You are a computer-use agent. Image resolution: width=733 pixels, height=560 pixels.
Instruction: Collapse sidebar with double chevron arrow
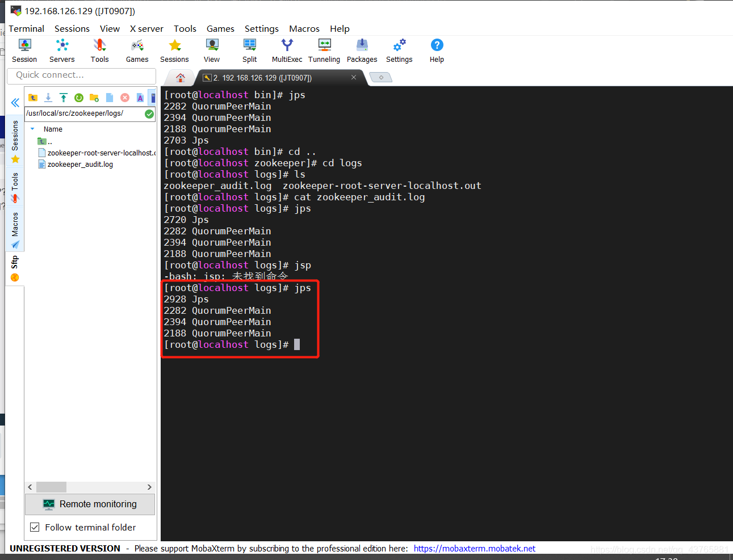coord(15,103)
